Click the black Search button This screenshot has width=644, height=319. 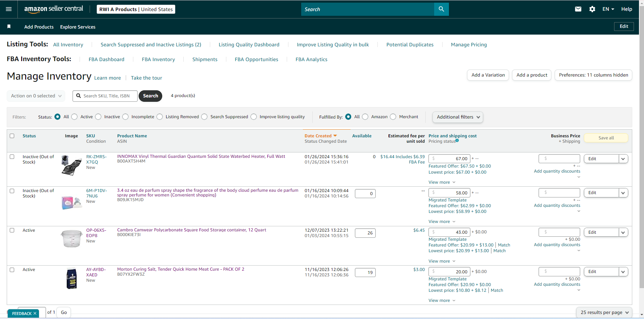150,96
